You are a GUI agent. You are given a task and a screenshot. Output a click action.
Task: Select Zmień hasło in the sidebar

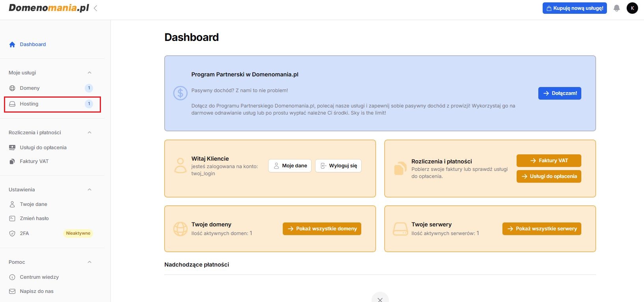pyautogui.click(x=34, y=219)
